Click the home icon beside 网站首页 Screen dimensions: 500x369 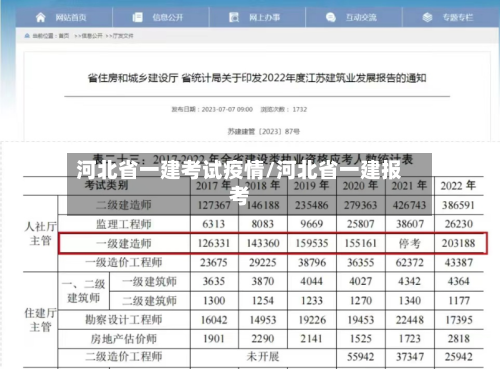click(40, 17)
